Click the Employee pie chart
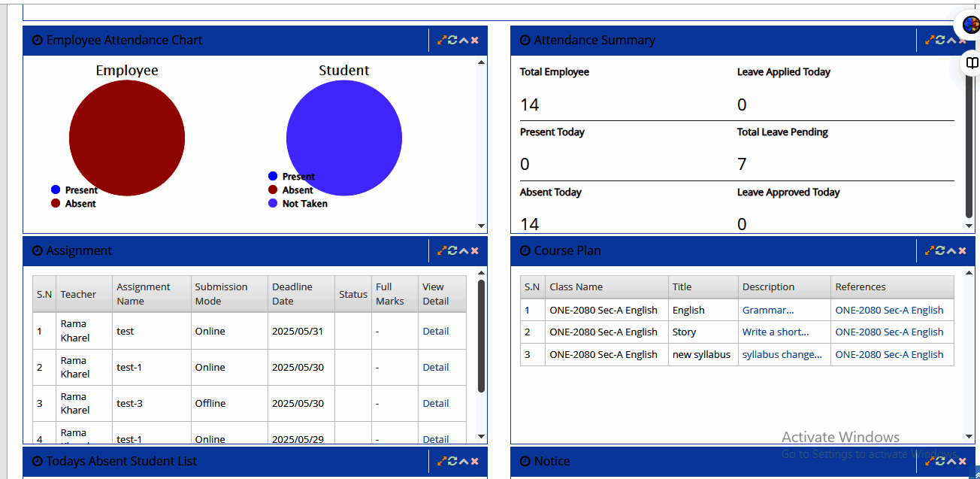The width and height of the screenshot is (980, 479). point(127,138)
